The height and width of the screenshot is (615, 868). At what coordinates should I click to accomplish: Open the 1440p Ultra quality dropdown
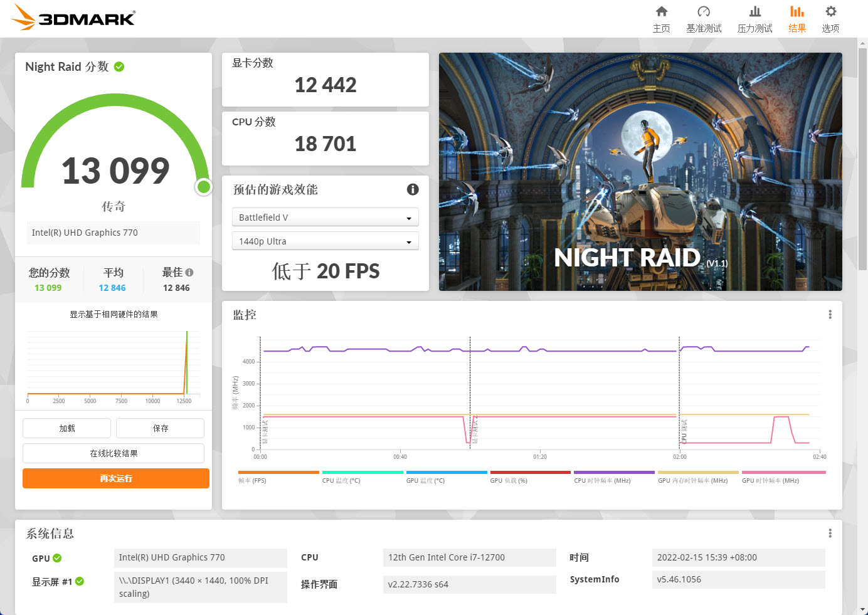[325, 241]
